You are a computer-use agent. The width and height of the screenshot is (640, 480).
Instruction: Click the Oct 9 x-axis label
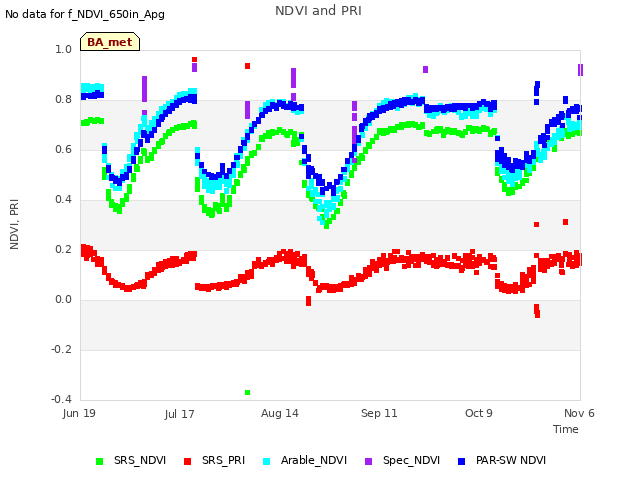pos(479,413)
